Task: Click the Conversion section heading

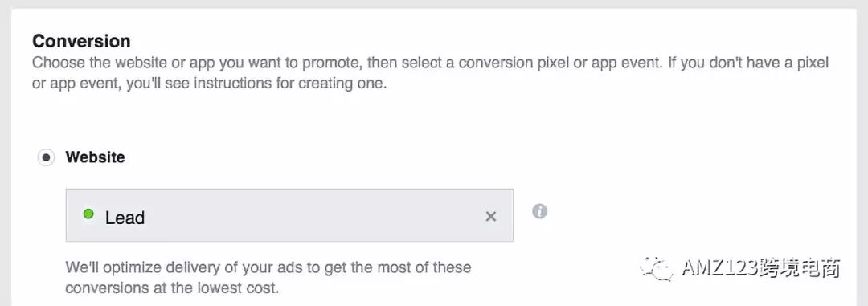Action: click(81, 41)
